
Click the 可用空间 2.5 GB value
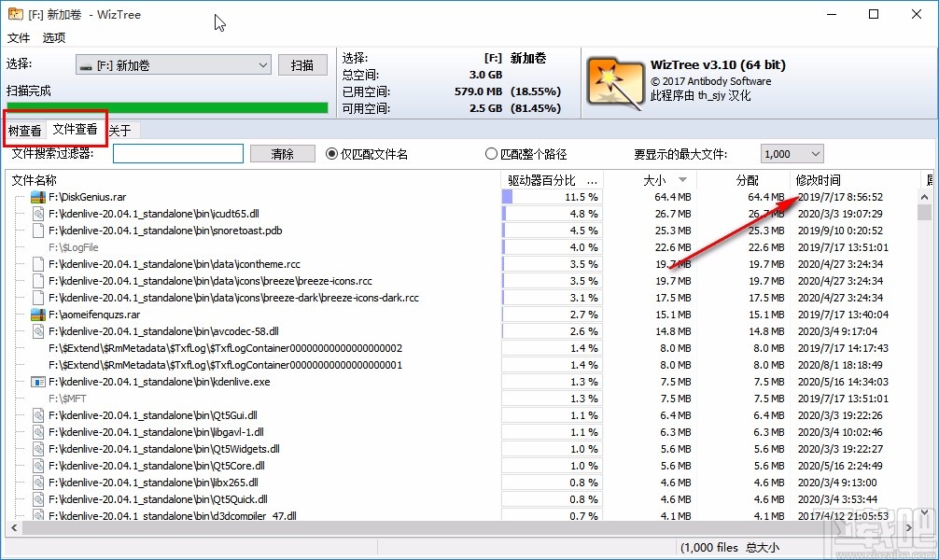[485, 108]
